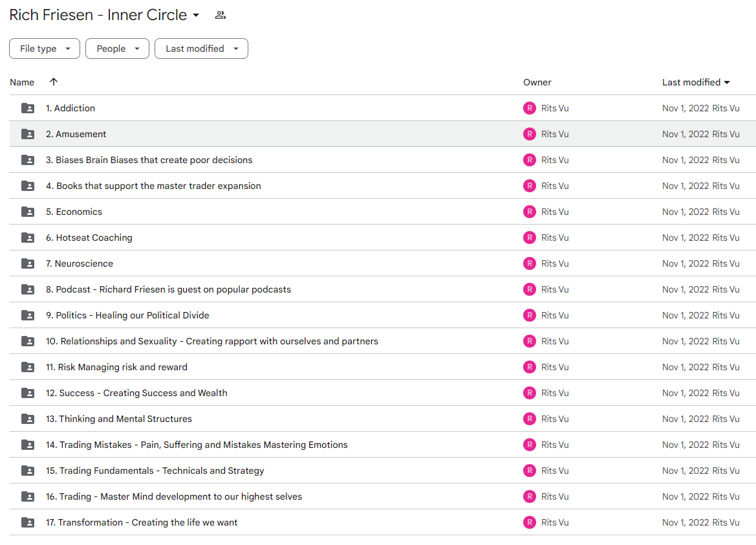Click the owner avatar in the 9. Politics row
The image size is (756, 545).
(x=530, y=315)
